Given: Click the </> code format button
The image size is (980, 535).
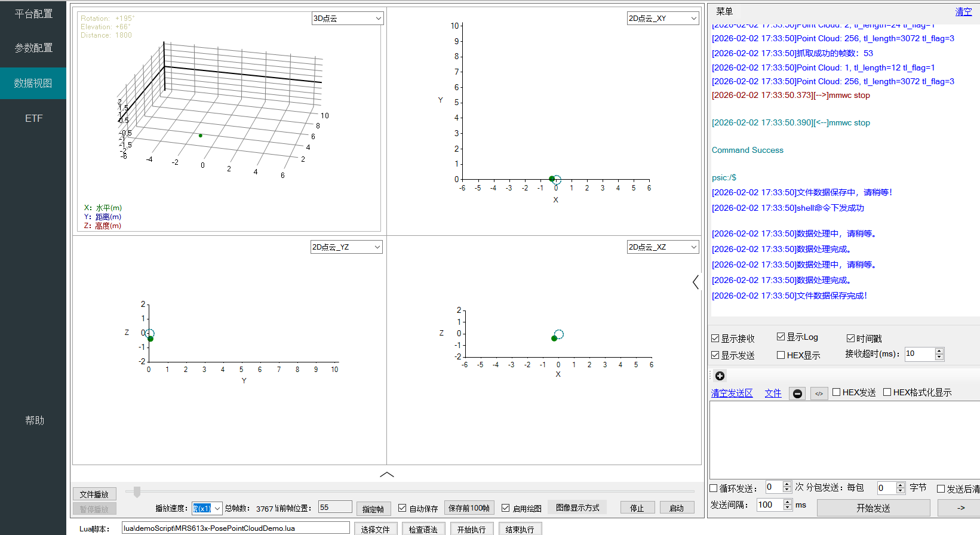Looking at the screenshot, I should coord(819,393).
